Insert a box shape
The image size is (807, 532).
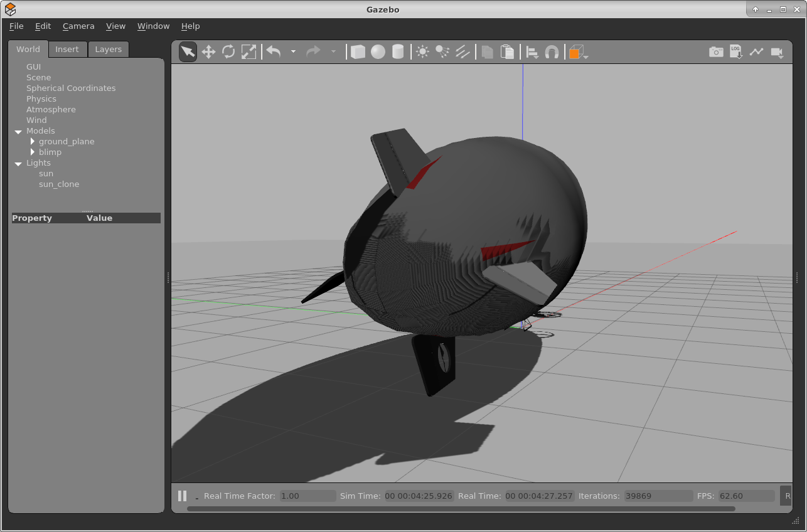[358, 52]
